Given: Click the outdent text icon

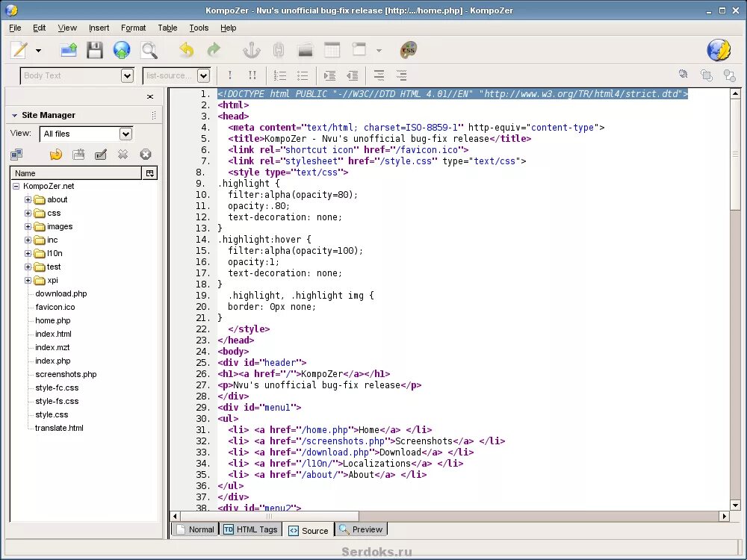Looking at the screenshot, I should click(x=353, y=75).
